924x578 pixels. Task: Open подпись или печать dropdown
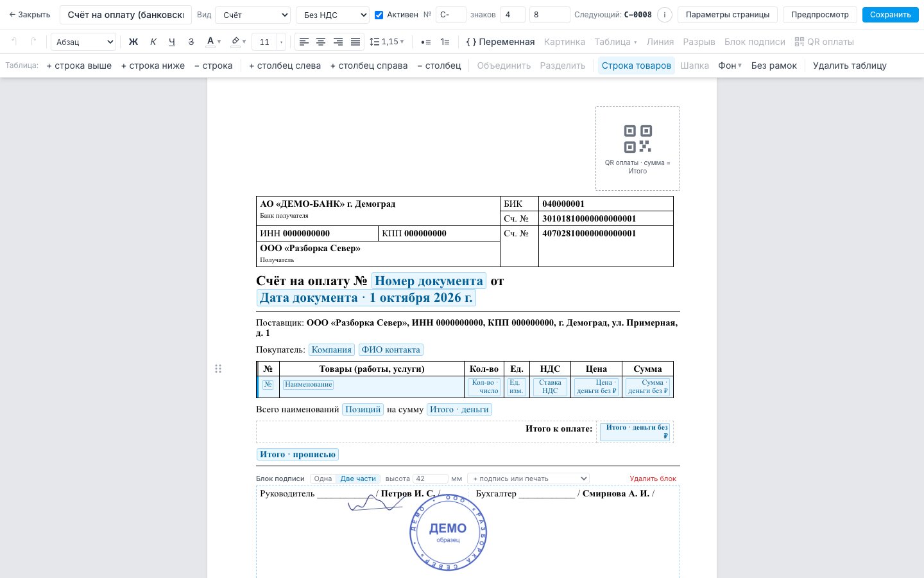point(528,478)
